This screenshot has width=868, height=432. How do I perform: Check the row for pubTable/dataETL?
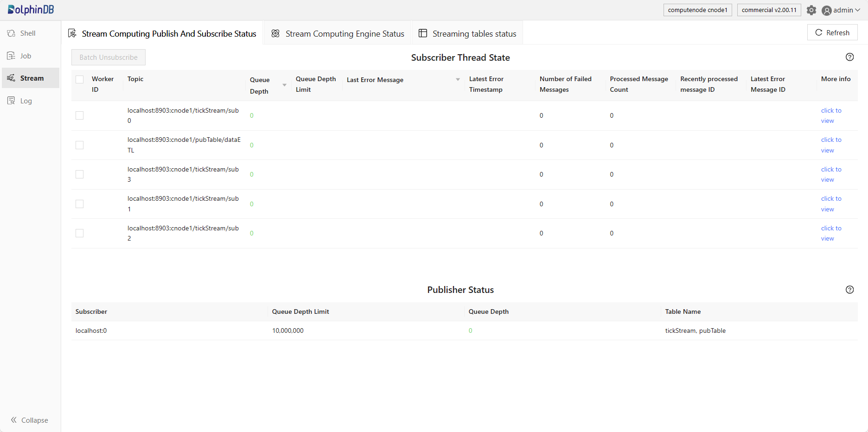(80, 145)
